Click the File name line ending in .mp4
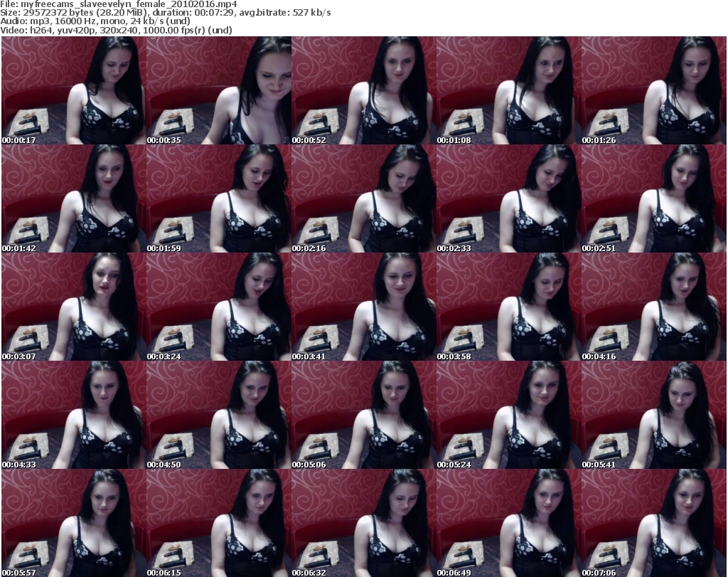 [x=119, y=4]
